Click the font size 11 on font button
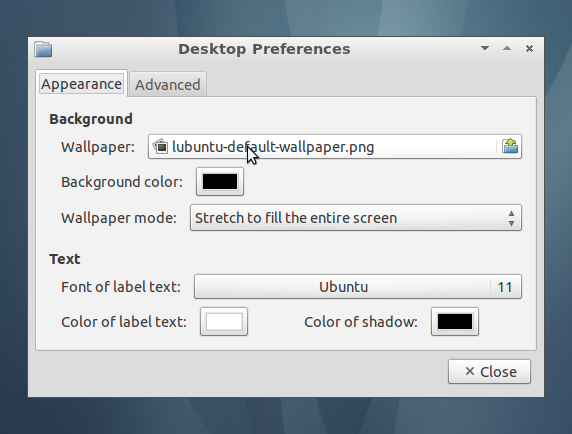The width and height of the screenshot is (572, 434). click(x=505, y=287)
